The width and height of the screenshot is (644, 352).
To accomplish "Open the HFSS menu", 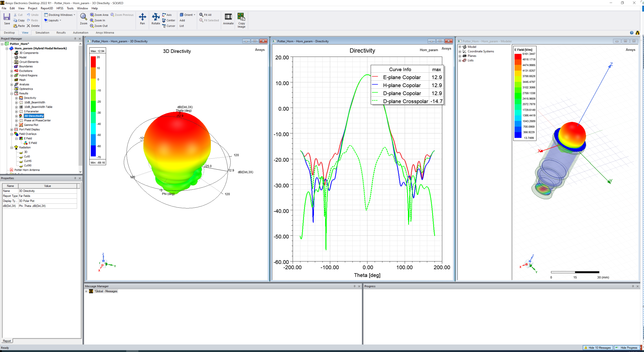I will click(60, 8).
